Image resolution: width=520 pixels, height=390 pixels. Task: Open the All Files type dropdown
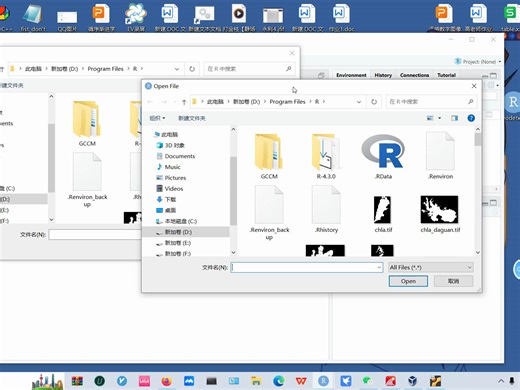point(431,267)
